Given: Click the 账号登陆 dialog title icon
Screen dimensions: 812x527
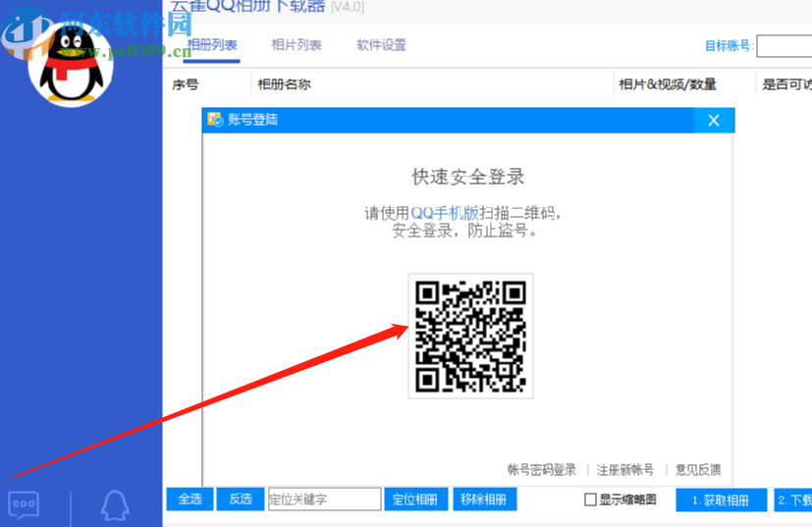Looking at the screenshot, I should [215, 120].
